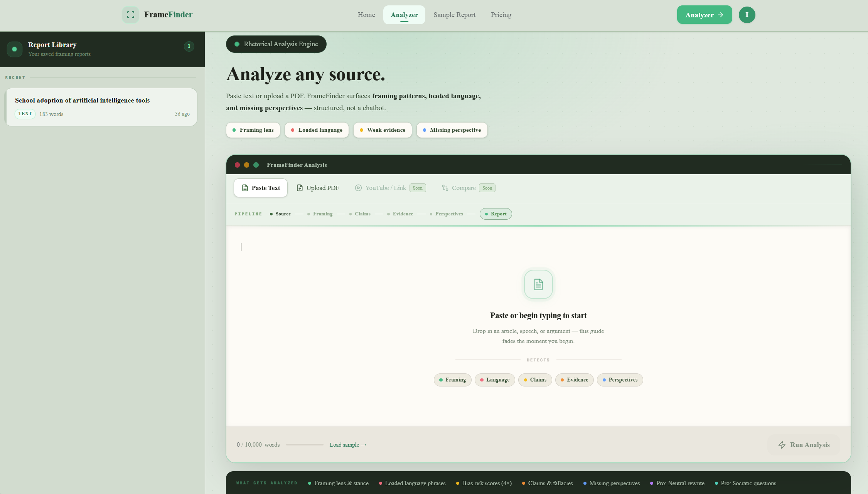The width and height of the screenshot is (868, 494).
Task: Click the green window dot
Action: tap(256, 165)
